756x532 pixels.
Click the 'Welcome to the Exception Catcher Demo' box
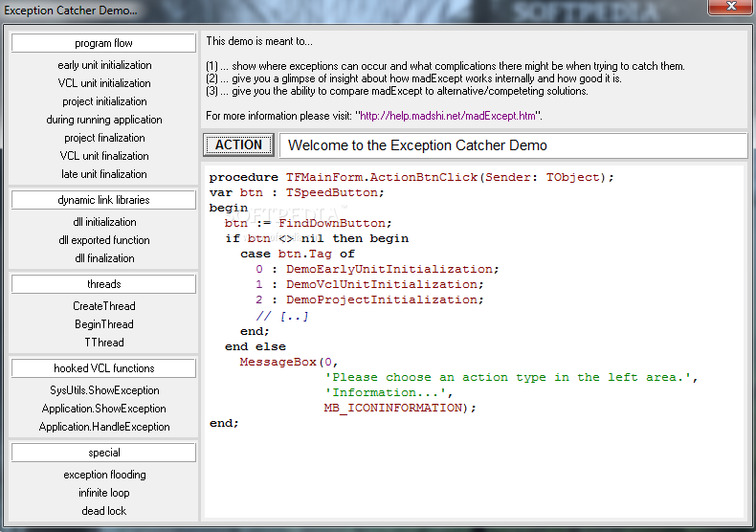pyautogui.click(x=513, y=145)
